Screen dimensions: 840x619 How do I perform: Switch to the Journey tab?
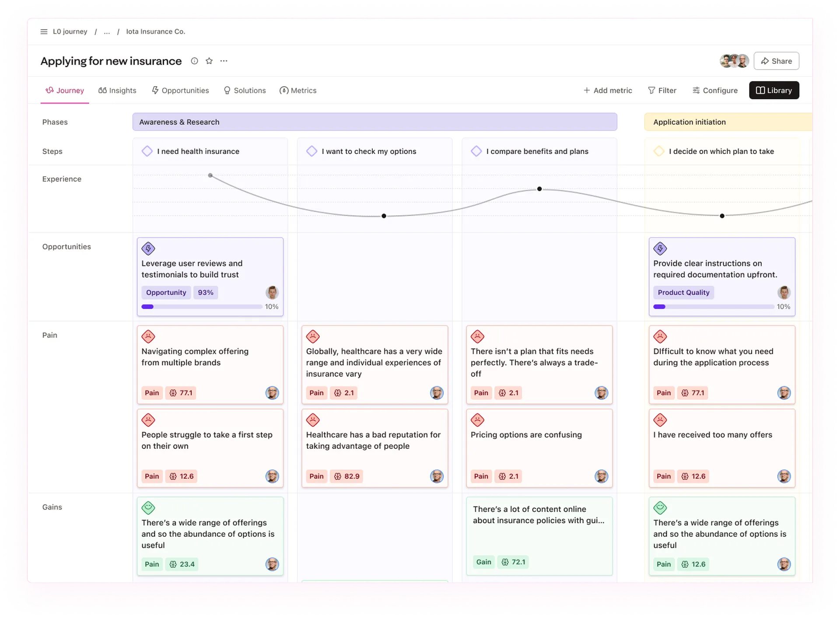pyautogui.click(x=65, y=91)
